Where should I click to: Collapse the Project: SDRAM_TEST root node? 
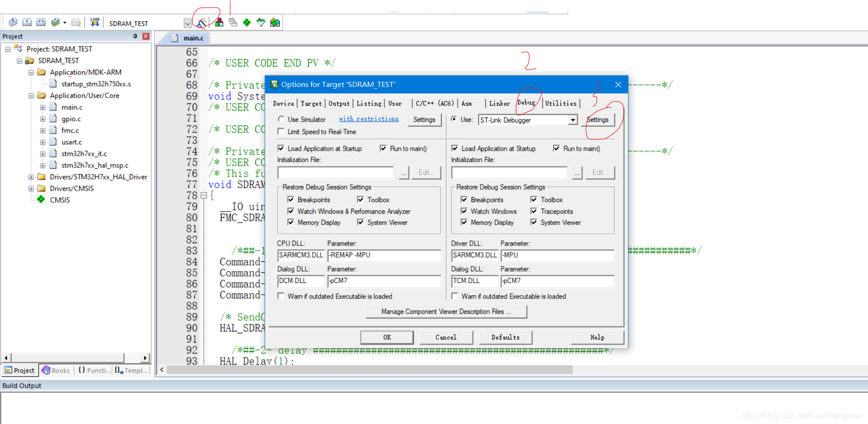(x=8, y=49)
